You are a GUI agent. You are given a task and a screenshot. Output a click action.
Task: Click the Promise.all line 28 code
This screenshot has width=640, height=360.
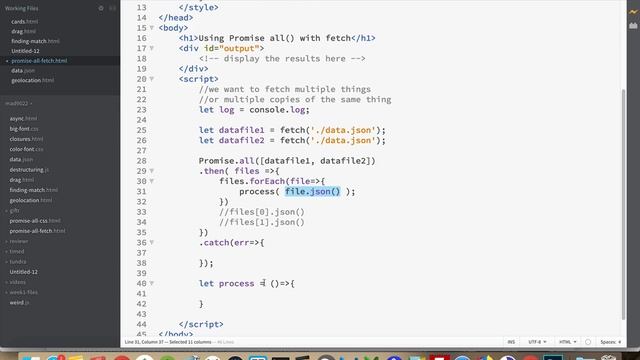[287, 161]
